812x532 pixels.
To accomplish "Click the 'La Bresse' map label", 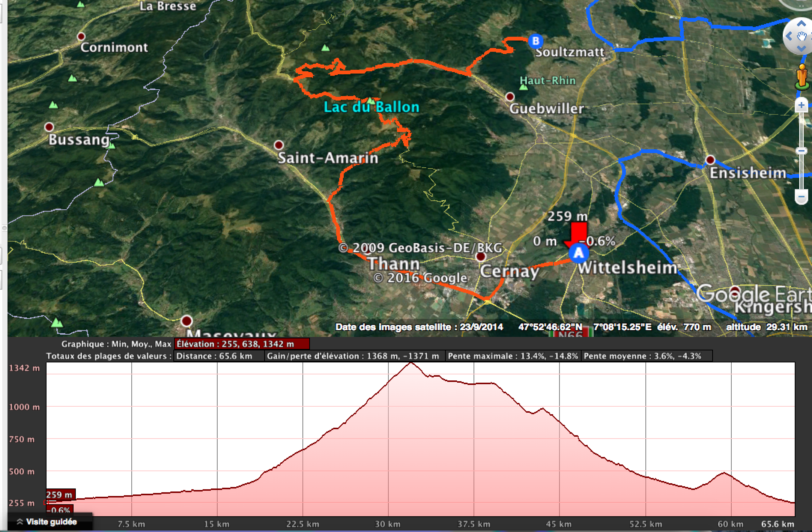I will 168,6.
